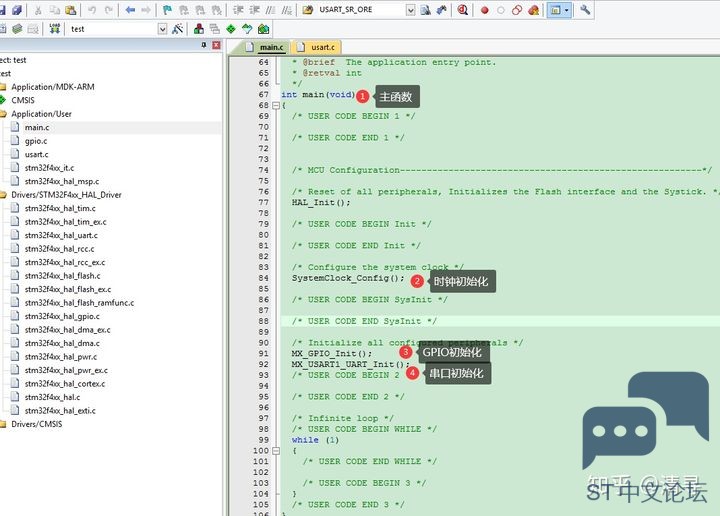Image resolution: width=720 pixels, height=516 pixels.
Task: Click the Insert Breakpoint red dot icon
Action: (484, 10)
